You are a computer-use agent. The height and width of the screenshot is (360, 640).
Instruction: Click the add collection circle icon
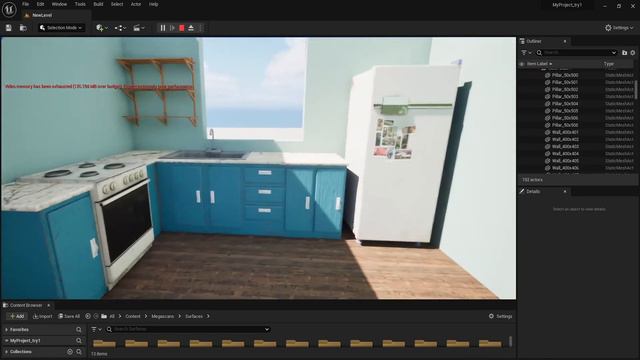coord(70,351)
